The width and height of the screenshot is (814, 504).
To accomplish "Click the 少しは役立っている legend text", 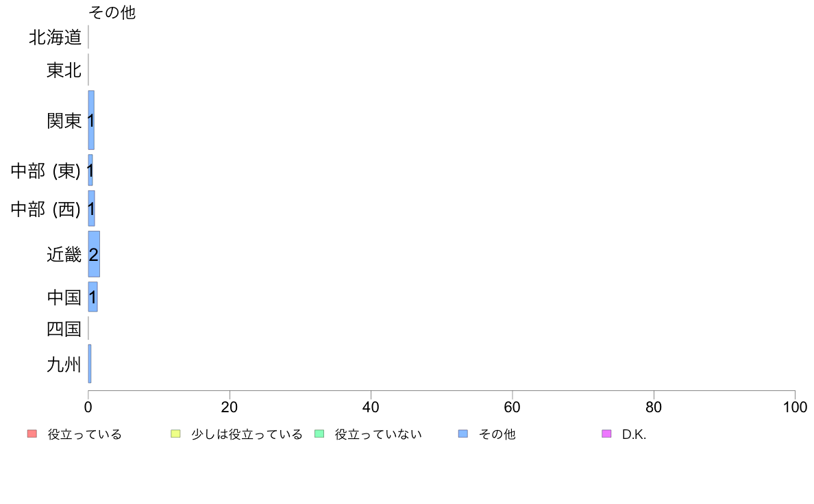I will click(x=247, y=434).
